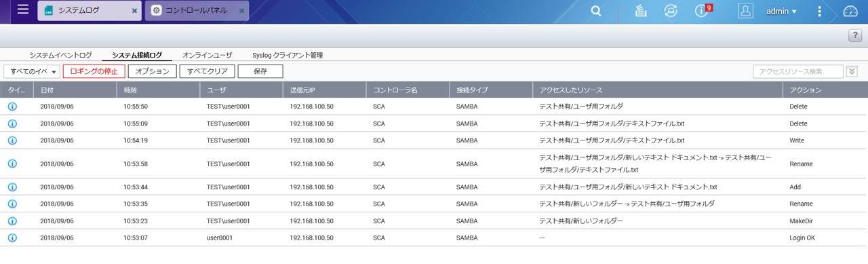This screenshot has width=868, height=264.
Task: Sort by タイ... type column header
Action: 16,90
